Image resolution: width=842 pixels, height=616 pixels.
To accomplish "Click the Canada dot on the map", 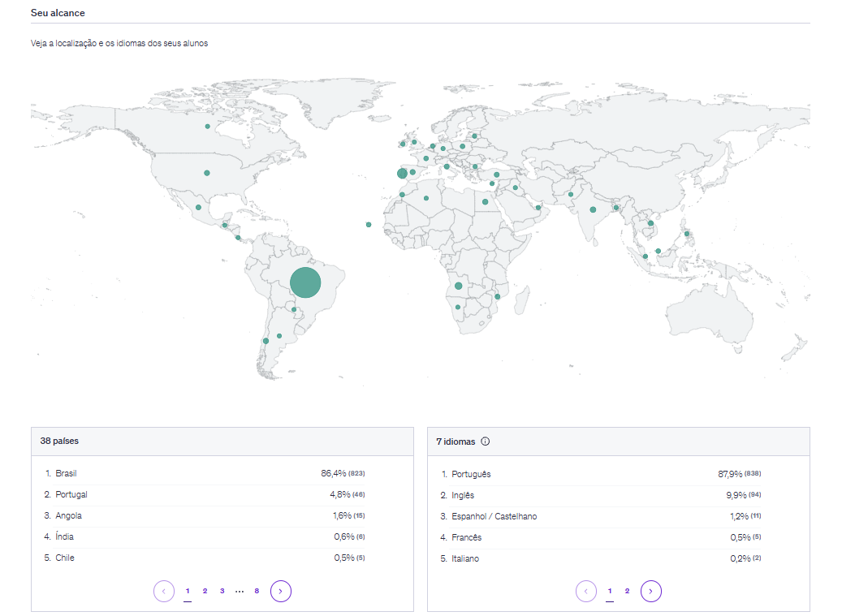I will pos(207,127).
